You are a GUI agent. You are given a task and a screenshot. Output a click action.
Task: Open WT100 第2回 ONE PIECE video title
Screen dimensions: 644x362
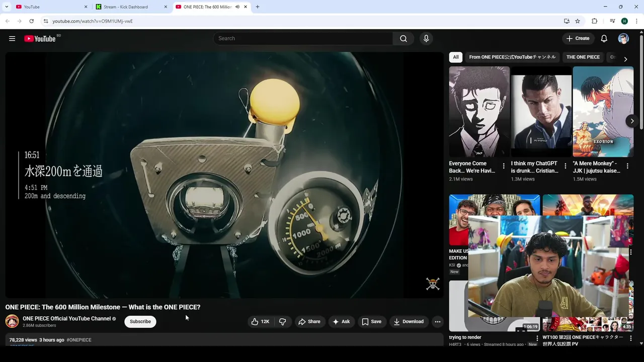(x=583, y=340)
